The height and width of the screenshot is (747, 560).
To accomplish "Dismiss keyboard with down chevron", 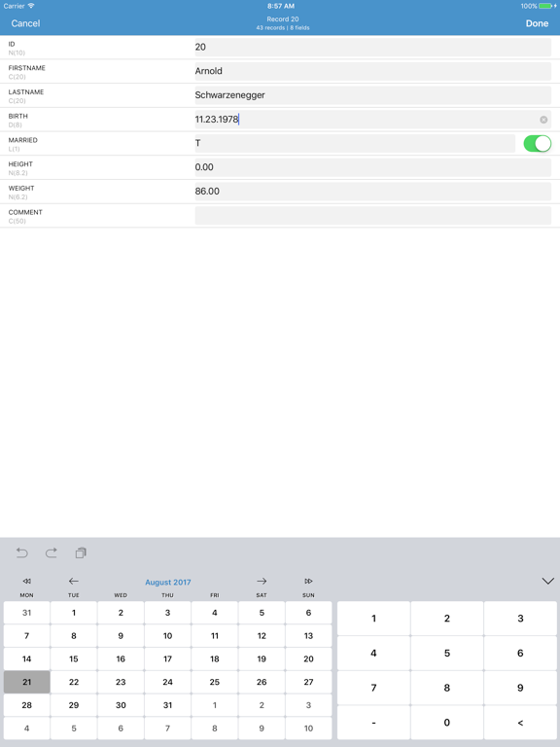I will point(547,582).
